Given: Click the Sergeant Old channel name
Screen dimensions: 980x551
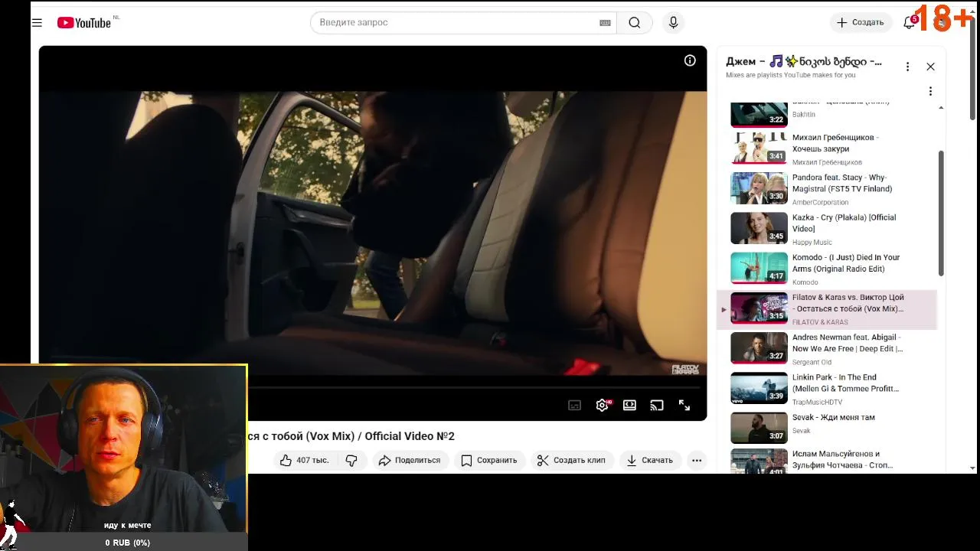Looking at the screenshot, I should tap(812, 363).
